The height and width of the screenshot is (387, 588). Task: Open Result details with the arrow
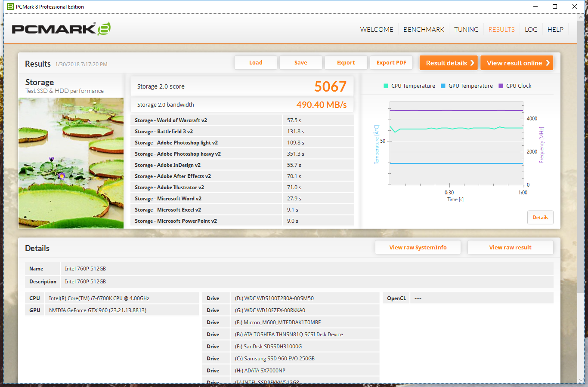pos(449,63)
